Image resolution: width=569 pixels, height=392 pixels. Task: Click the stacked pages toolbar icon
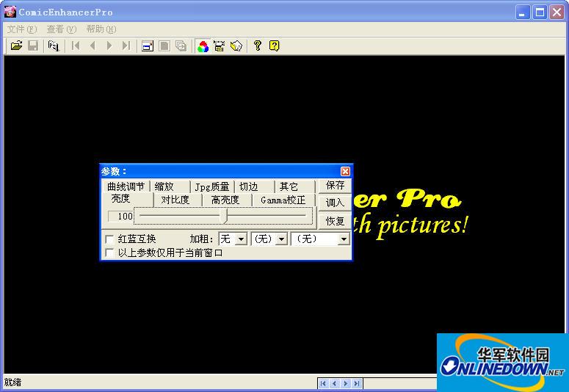181,46
